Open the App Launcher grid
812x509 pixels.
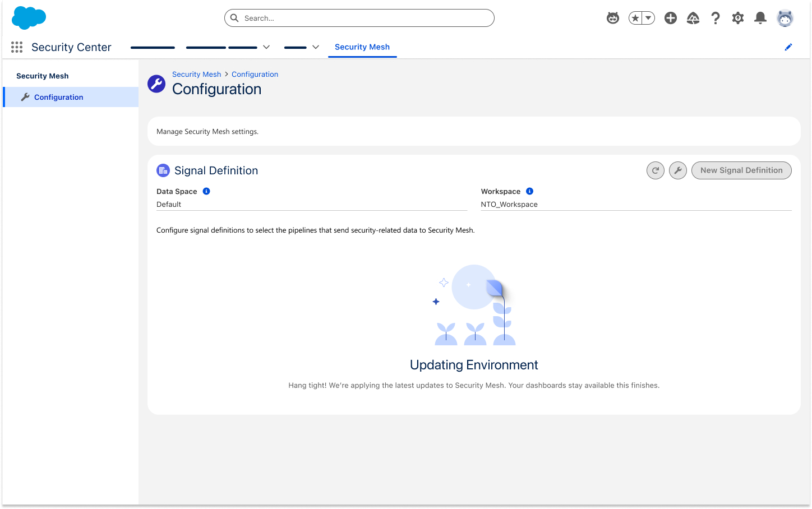point(17,47)
